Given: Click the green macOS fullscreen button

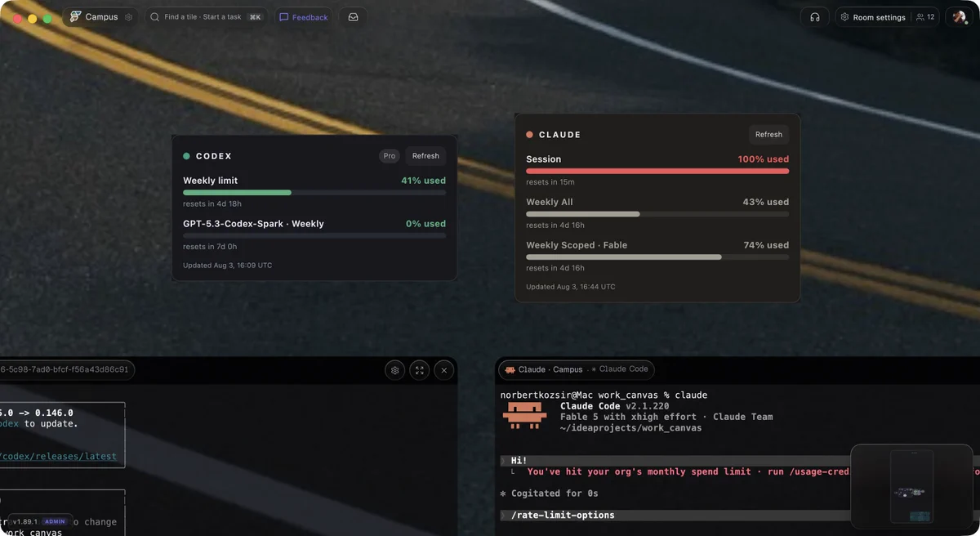Looking at the screenshot, I should tap(47, 18).
